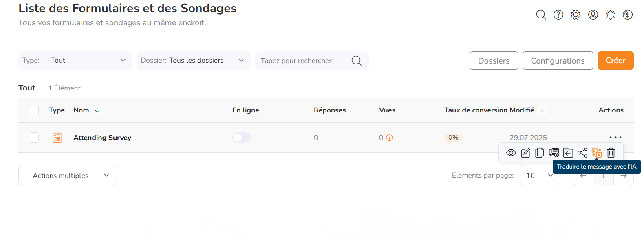The width and height of the screenshot is (644, 237).
Task: Open the Dossier folder filter dropdown
Action: [194, 60]
